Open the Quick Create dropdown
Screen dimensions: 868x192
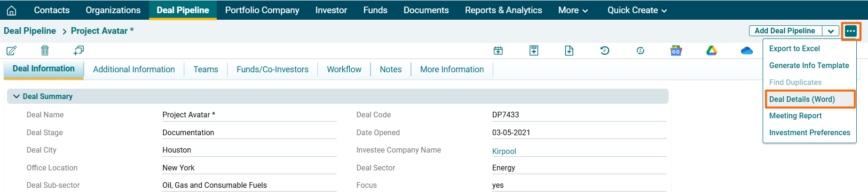pyautogui.click(x=637, y=10)
